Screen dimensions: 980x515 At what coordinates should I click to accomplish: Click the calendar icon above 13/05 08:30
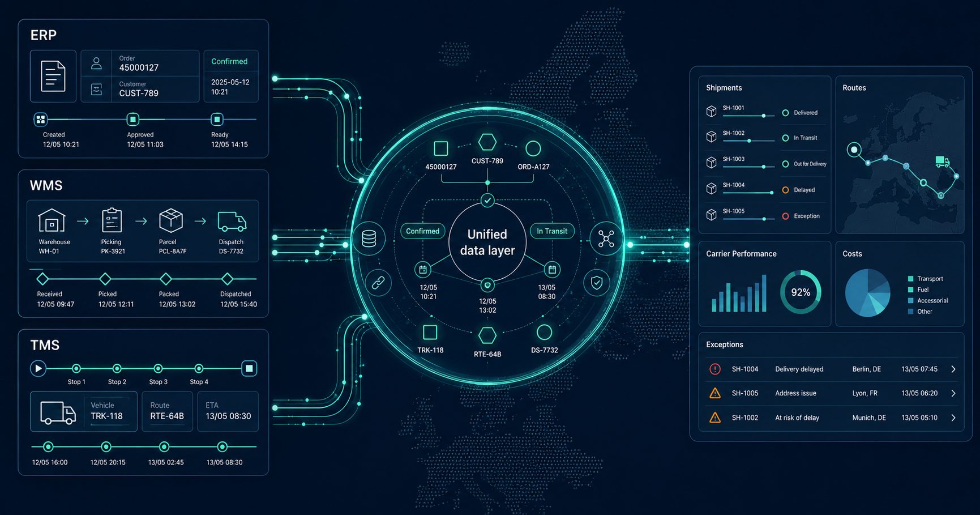click(552, 270)
